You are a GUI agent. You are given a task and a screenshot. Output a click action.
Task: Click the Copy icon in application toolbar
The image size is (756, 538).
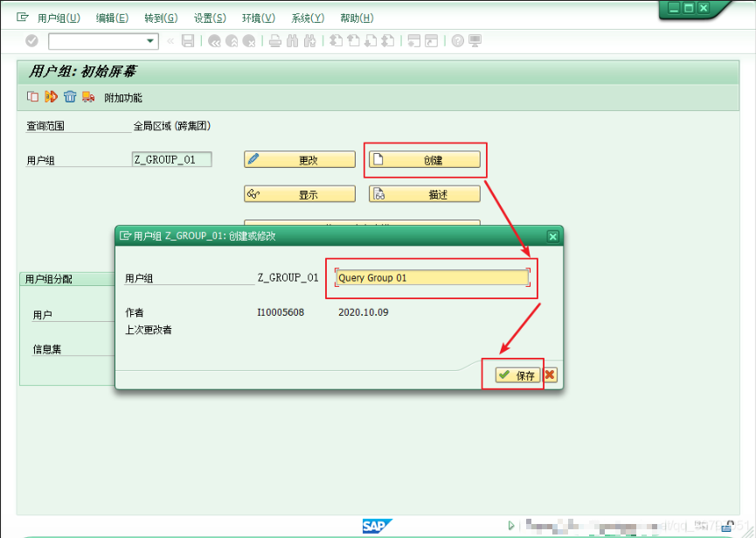tap(33, 96)
